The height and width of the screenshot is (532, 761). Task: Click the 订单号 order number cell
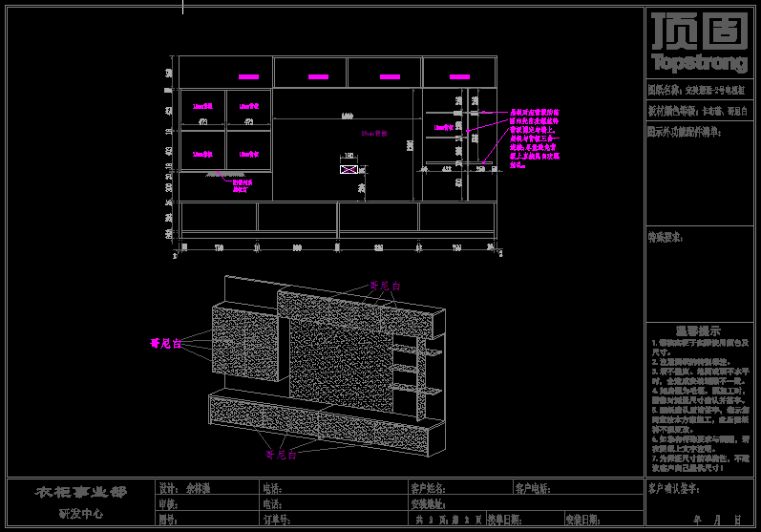(334, 519)
